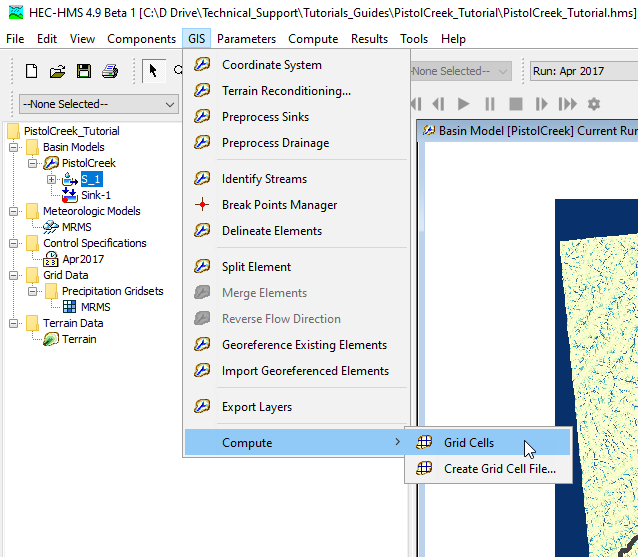Click the Apr2017 control specification clock icon
This screenshot has height=557, width=638.
[51, 259]
